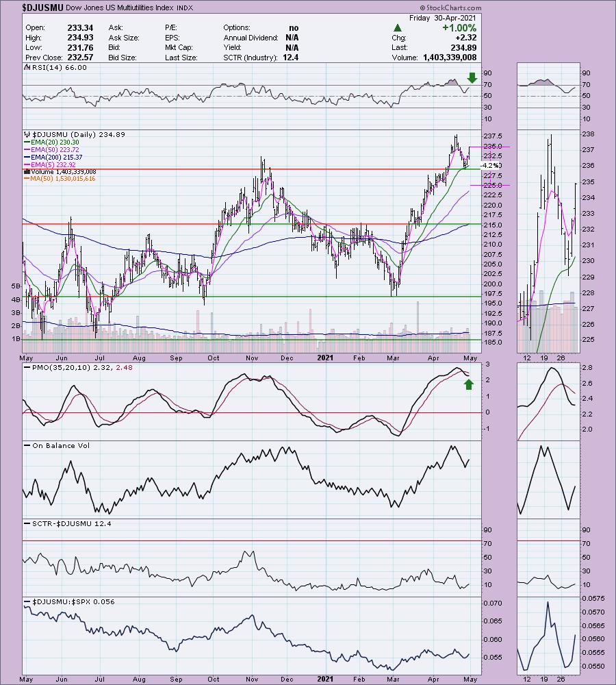The image size is (616, 685).
Task: Click the green up-triangle change indicator
Action: (397, 27)
